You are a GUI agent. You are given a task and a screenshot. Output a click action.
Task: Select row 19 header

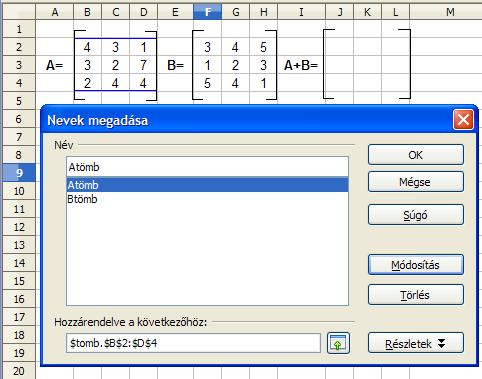pos(19,353)
